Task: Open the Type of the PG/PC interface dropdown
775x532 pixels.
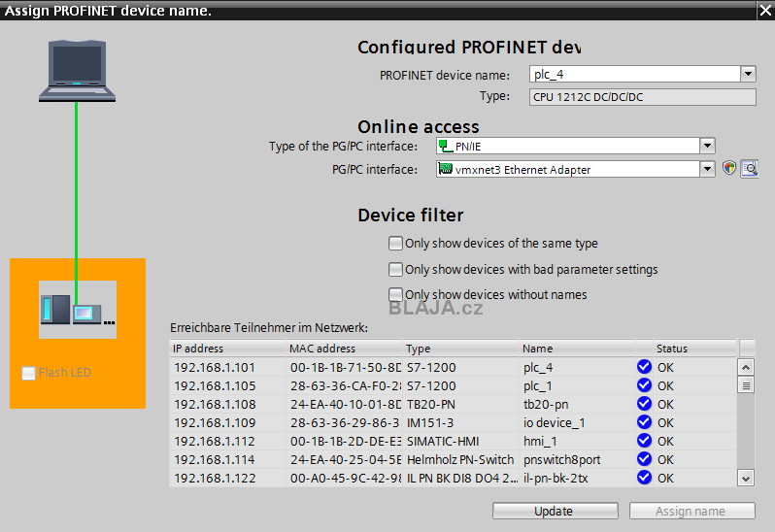Action: (x=707, y=146)
